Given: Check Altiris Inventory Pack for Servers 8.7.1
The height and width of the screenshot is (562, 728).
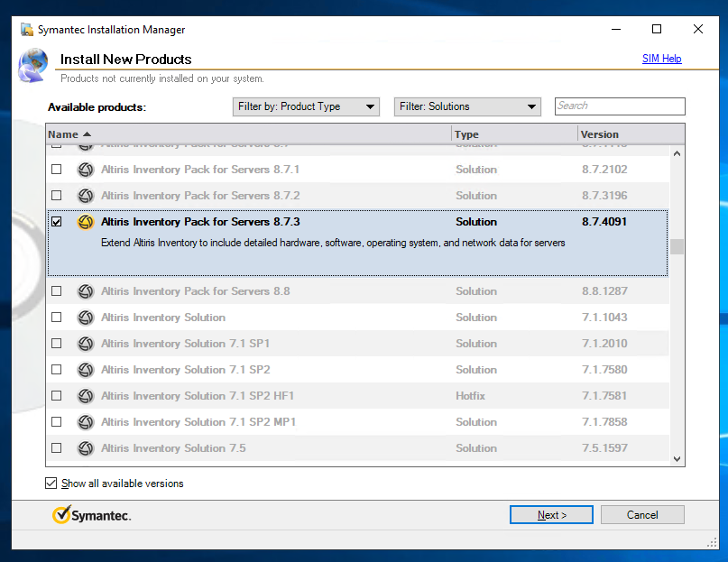Looking at the screenshot, I should tap(56, 169).
